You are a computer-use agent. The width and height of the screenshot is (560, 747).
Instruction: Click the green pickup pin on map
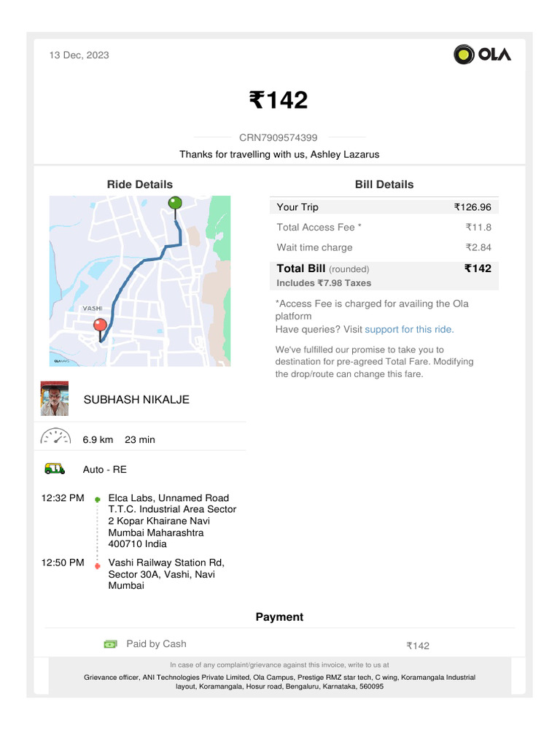(x=175, y=203)
